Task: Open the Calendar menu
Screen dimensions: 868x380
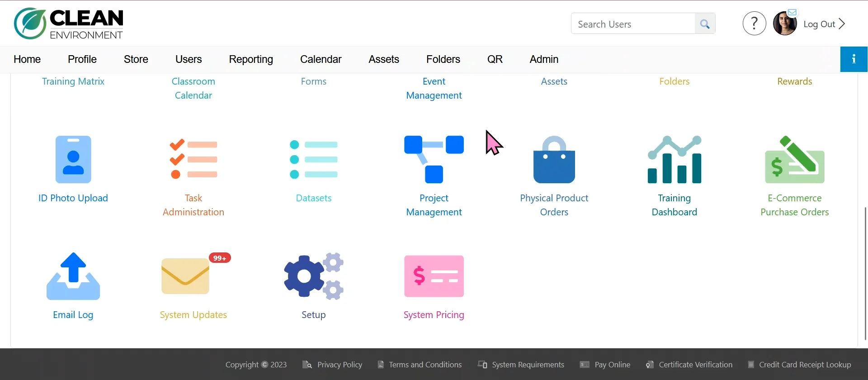Action: click(321, 59)
